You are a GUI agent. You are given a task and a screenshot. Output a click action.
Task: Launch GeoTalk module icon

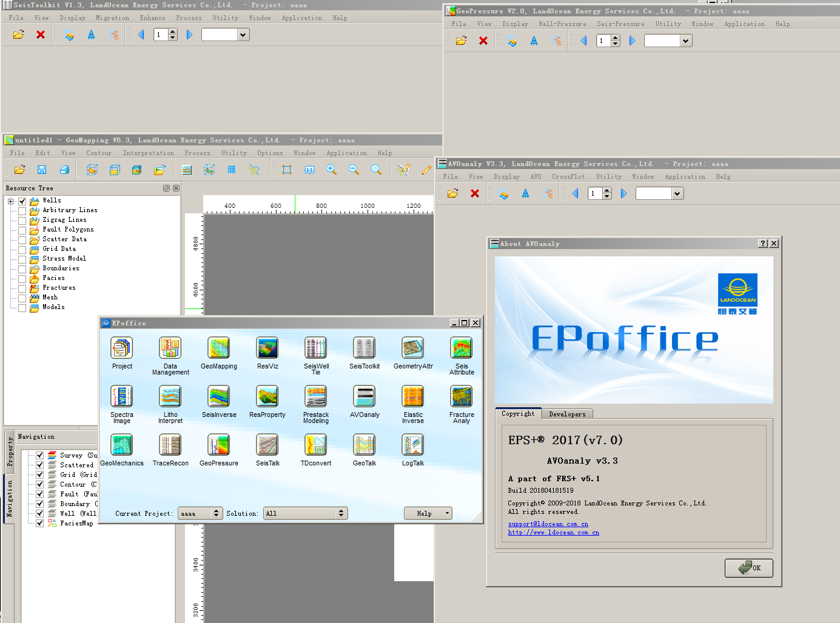tap(365, 445)
